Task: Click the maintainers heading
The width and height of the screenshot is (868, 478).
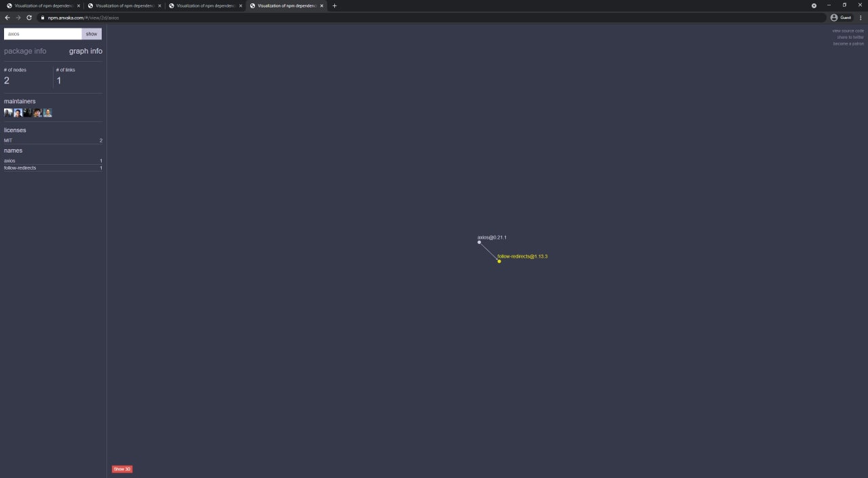Action: 20,101
